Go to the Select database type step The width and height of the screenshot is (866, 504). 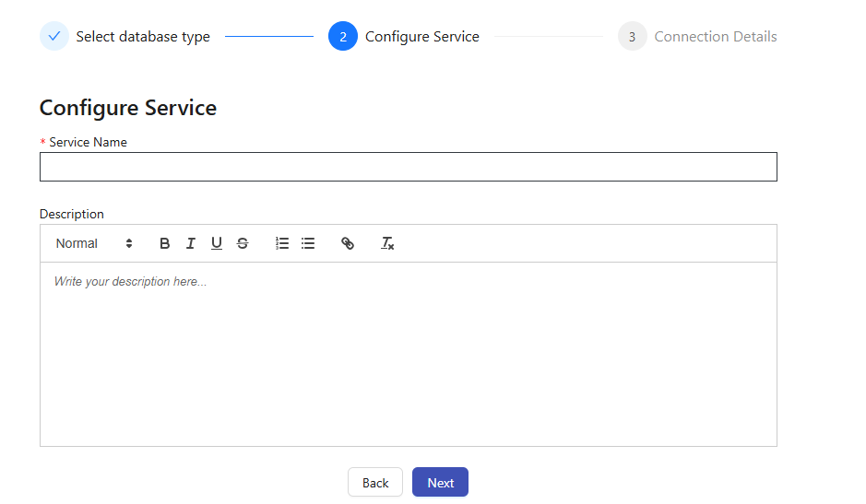click(143, 37)
